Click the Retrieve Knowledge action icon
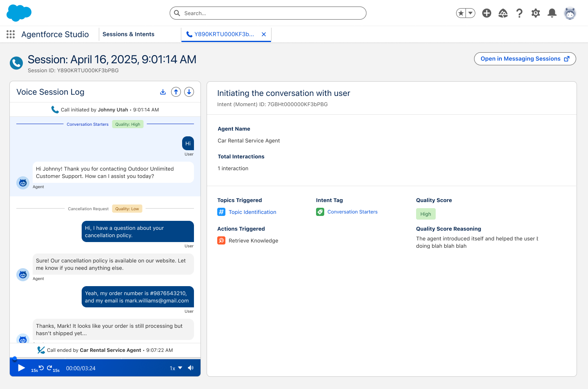 [x=221, y=240]
